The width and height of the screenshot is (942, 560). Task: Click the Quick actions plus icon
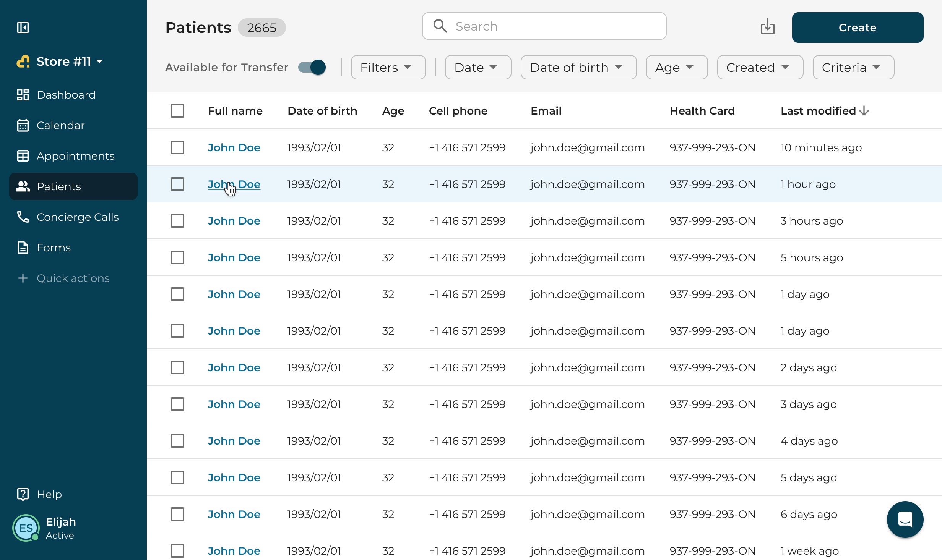(23, 278)
